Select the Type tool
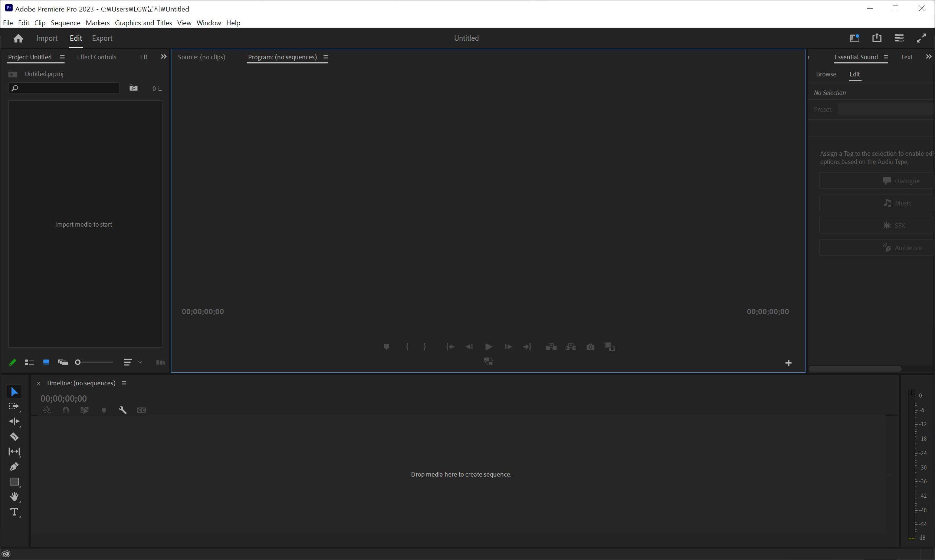Viewport: 935px width, 560px height. (x=14, y=512)
